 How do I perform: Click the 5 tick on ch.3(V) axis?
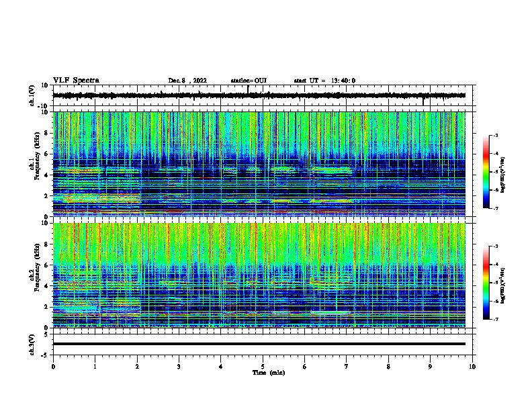click(x=46, y=334)
